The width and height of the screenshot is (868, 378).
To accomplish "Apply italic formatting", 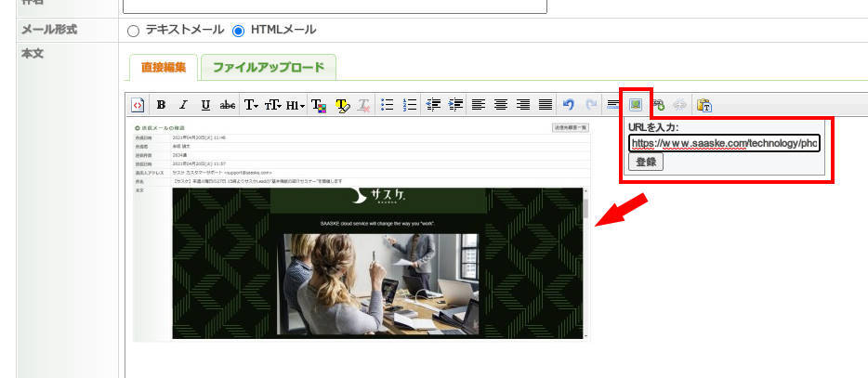I will click(x=183, y=105).
